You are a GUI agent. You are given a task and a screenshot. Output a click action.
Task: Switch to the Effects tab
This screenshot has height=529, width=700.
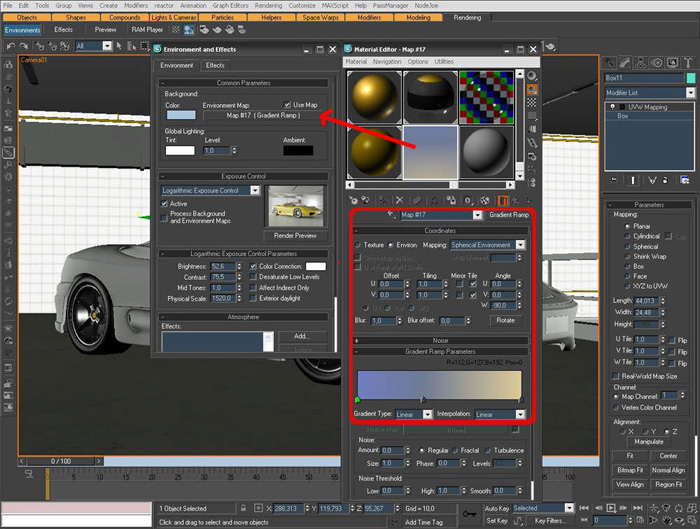pos(215,66)
